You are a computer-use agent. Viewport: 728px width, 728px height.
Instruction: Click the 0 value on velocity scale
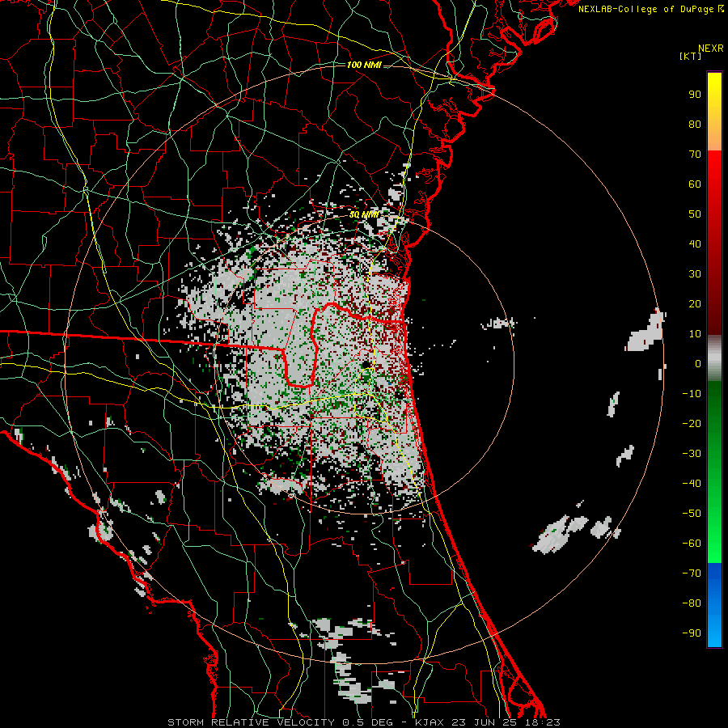coord(698,363)
